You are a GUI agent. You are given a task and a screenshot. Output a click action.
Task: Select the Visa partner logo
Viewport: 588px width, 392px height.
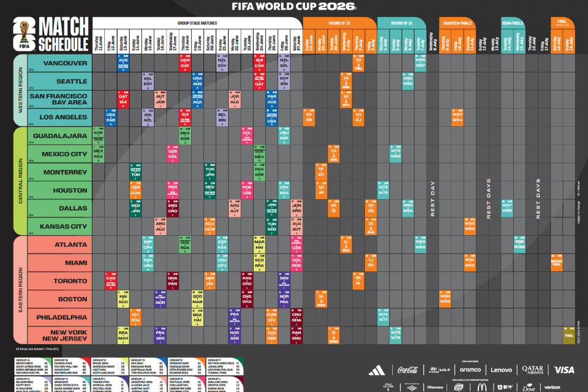564,370
